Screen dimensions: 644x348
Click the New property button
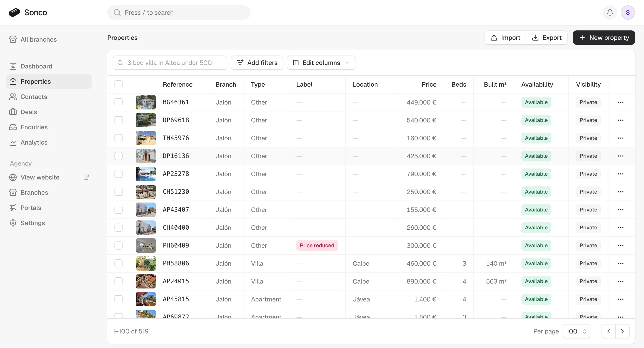click(604, 38)
